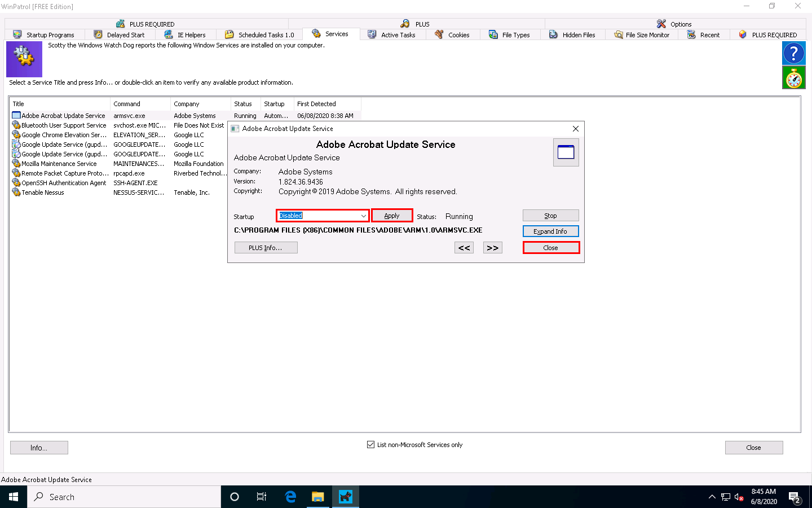The height and width of the screenshot is (508, 812).
Task: Open the File Size Monitor tab
Action: pyautogui.click(x=642, y=35)
